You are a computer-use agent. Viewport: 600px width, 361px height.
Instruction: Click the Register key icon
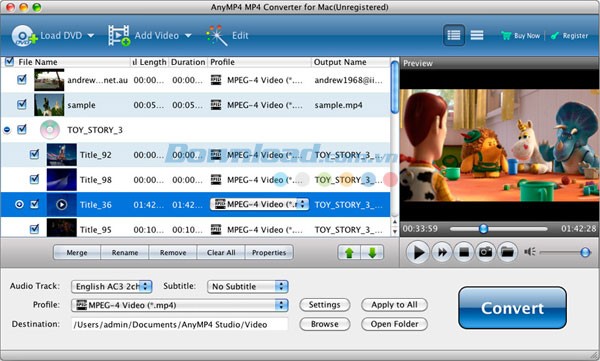click(x=554, y=36)
